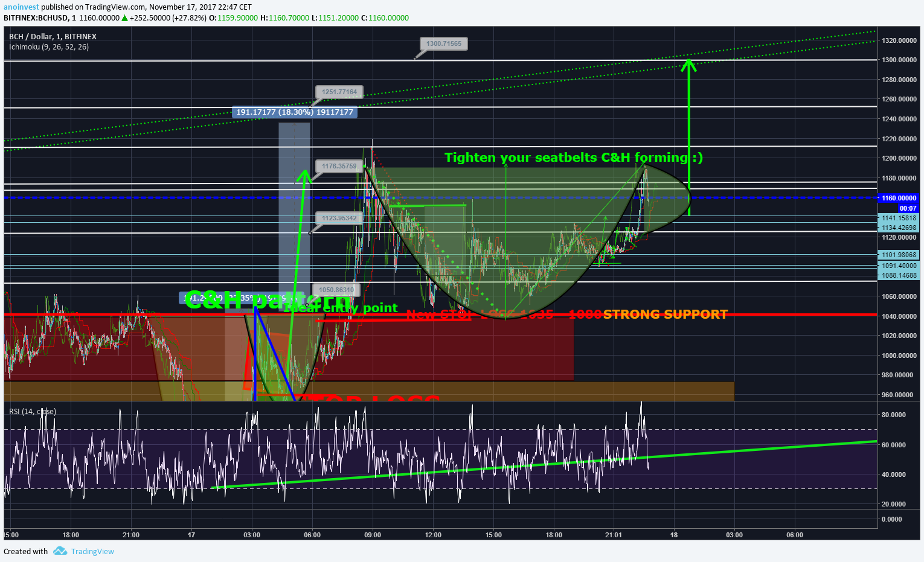This screenshot has height=562, width=924.
Task: Click the 00:07 bar countdown tag
Action: coord(908,208)
